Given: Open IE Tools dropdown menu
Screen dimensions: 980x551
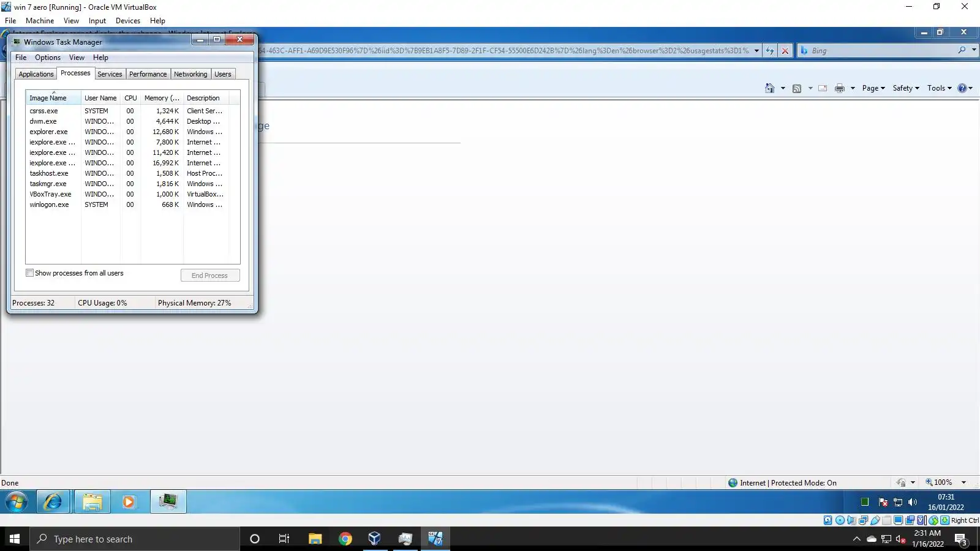Looking at the screenshot, I should pos(940,88).
